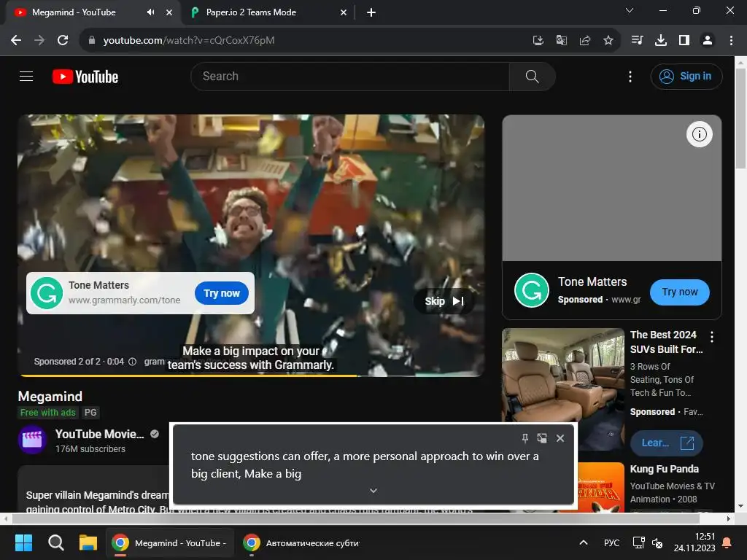The height and width of the screenshot is (560, 747).
Task: Open the clock showing 12:51
Action: point(694,542)
